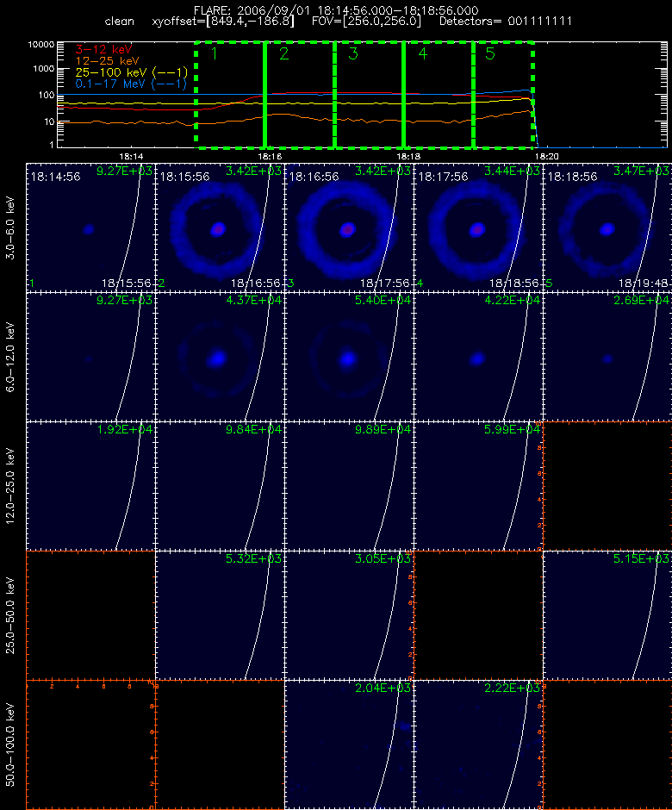
Task: Click the 5.99E+04 peak value
Action: click(512, 429)
